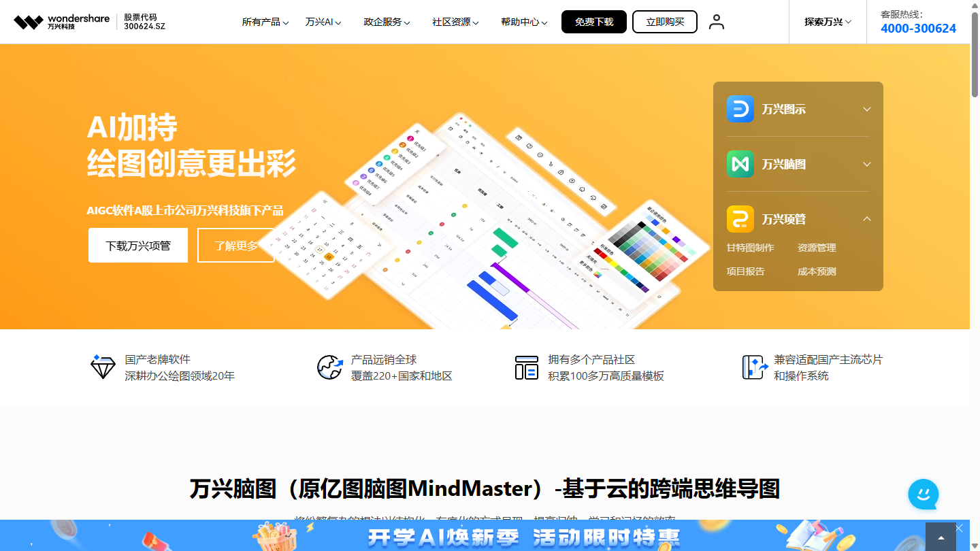
Task: Click the 免费下载 button
Action: click(x=594, y=22)
